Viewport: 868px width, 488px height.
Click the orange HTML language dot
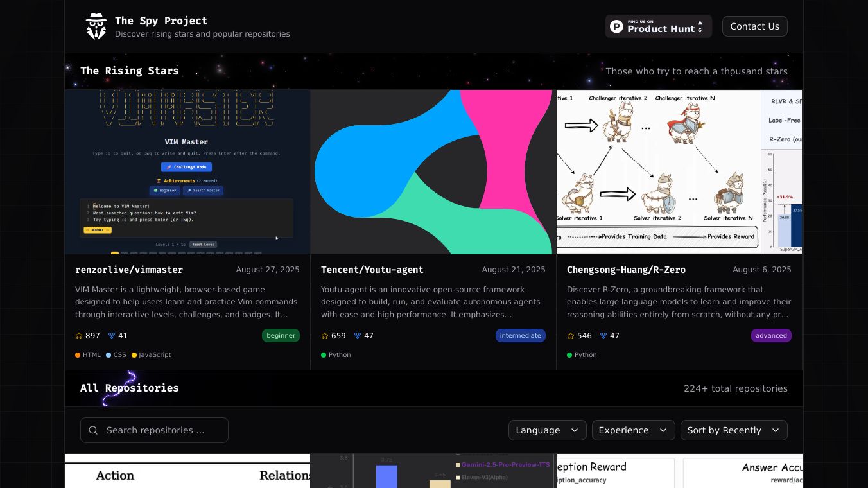tap(78, 355)
